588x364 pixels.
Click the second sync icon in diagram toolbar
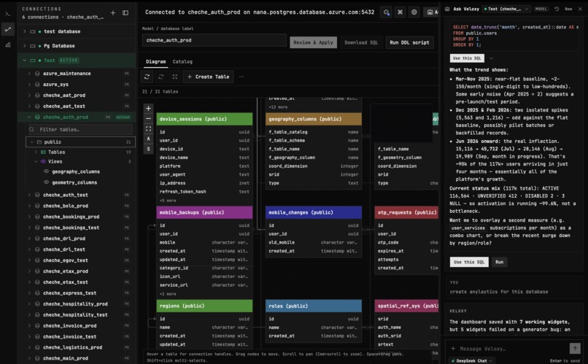click(161, 77)
